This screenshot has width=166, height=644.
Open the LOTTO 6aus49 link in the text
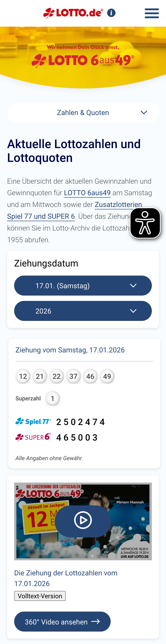[87, 193]
